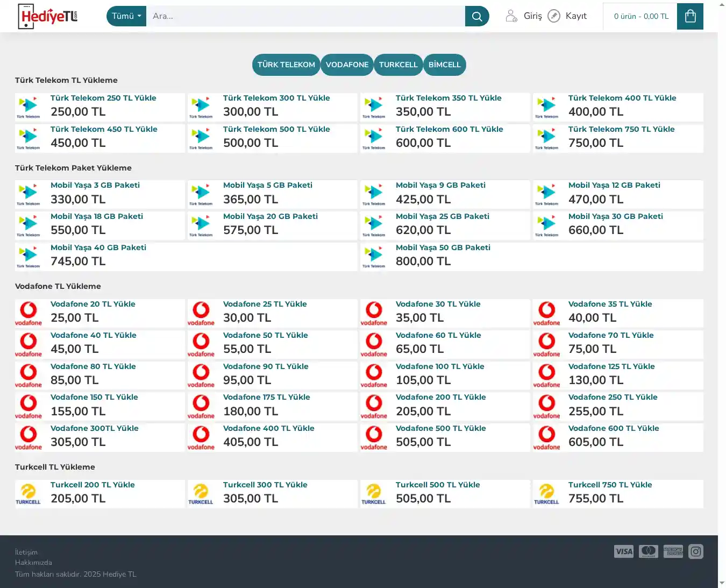Viewport: 726px width, 588px height.
Task: Select the TÜRK TELEKOM tab
Action: tap(286, 65)
